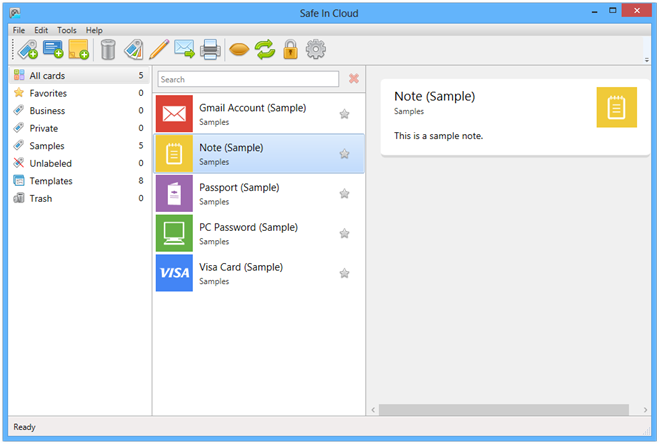Toggle favorite star on Note (Sample)
660x444 pixels.
[344, 154]
